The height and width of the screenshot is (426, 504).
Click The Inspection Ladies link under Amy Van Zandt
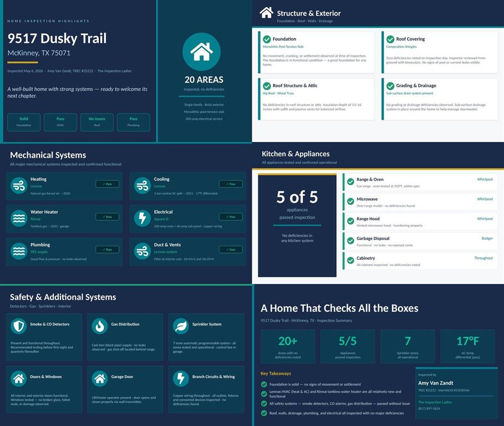pos(435,402)
